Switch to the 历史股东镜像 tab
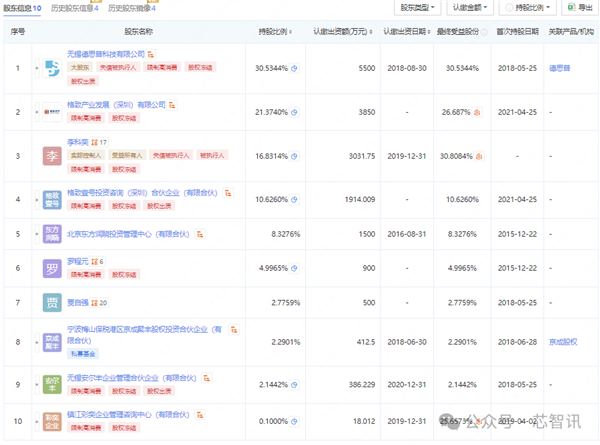Screen dimensions: 600x445 pos(132,8)
